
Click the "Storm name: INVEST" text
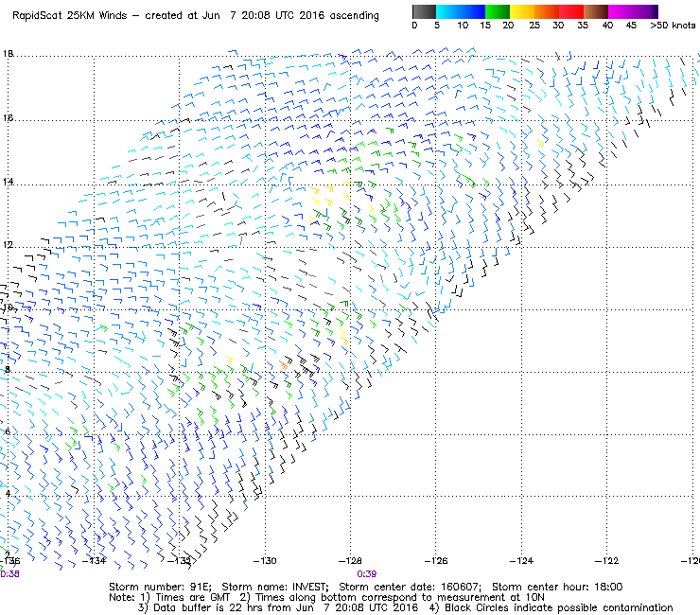pos(275,587)
